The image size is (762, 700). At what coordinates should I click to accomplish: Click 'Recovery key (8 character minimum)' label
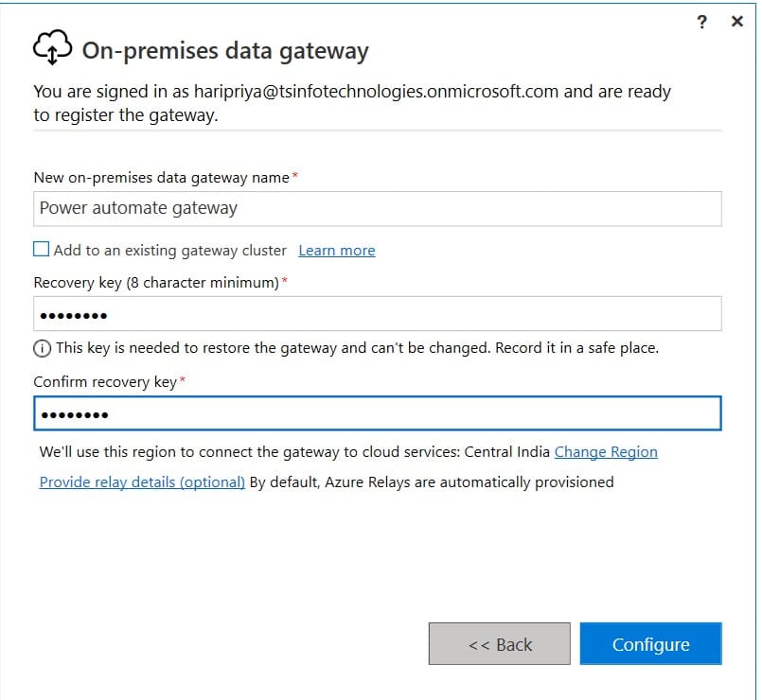tap(156, 282)
